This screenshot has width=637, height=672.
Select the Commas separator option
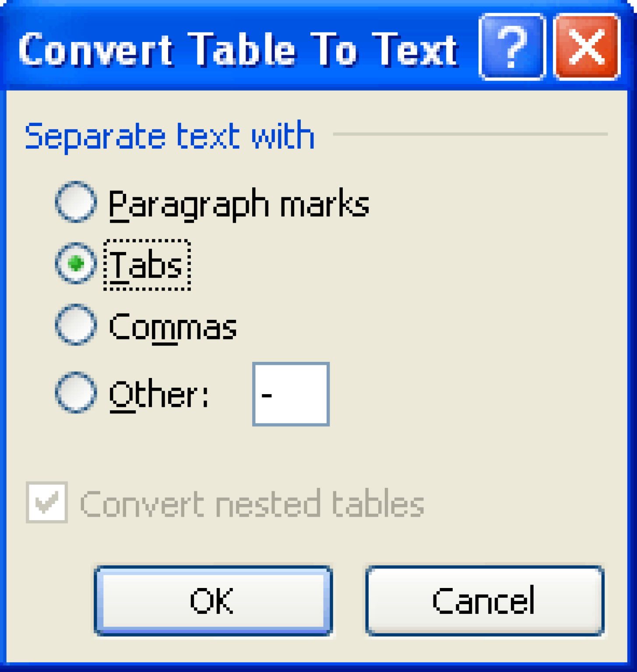(x=75, y=325)
